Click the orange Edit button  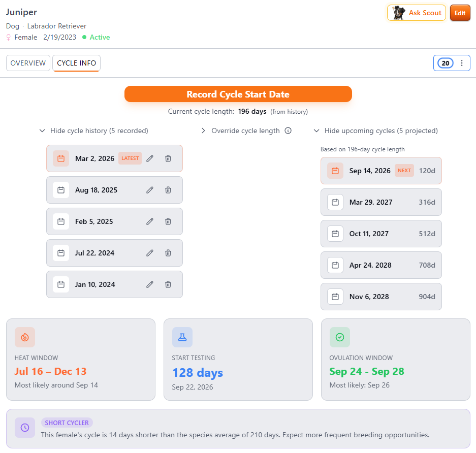(460, 13)
